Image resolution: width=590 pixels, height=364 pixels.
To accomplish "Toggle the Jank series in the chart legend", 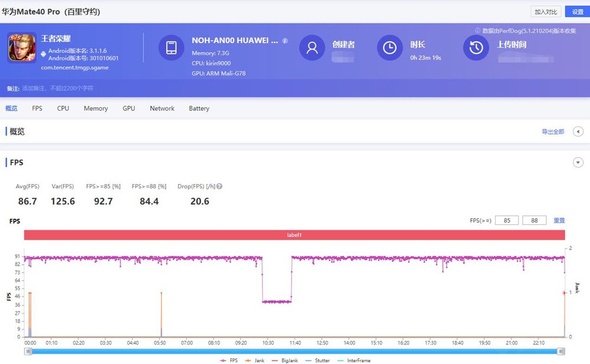I will point(254,360).
